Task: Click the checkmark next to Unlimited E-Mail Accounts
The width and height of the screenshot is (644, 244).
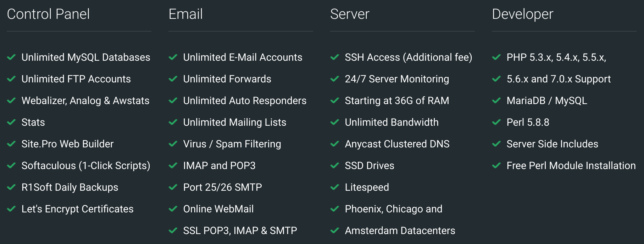Action: pos(173,57)
